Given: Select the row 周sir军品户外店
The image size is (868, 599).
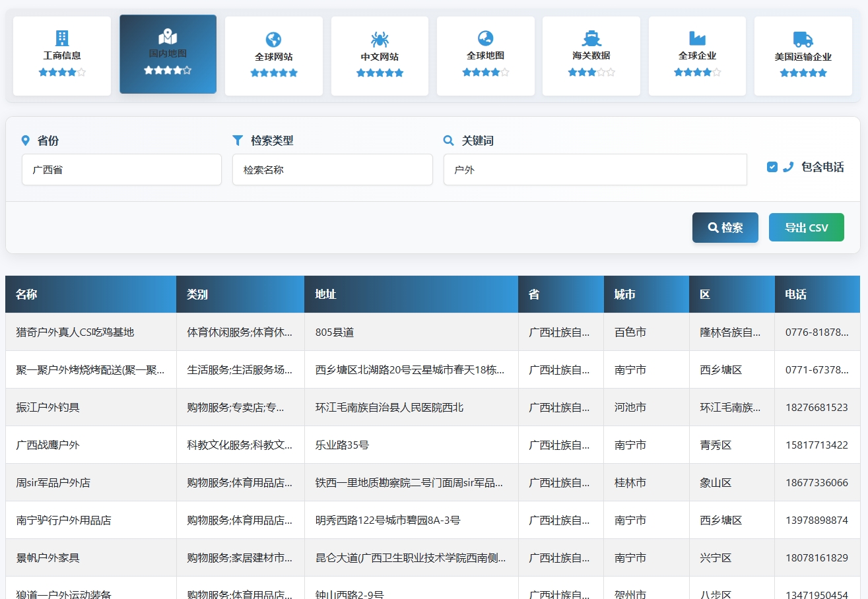Looking at the screenshot, I should (x=432, y=482).
